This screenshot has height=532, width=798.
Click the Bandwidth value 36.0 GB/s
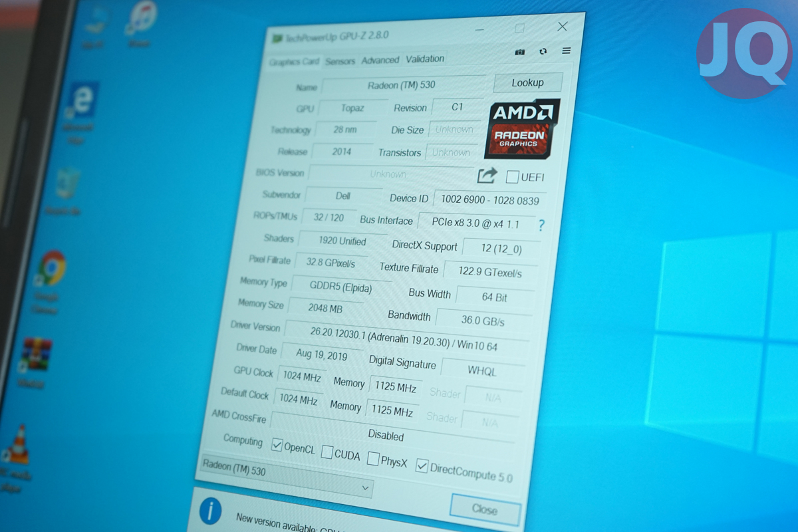pos(483,321)
